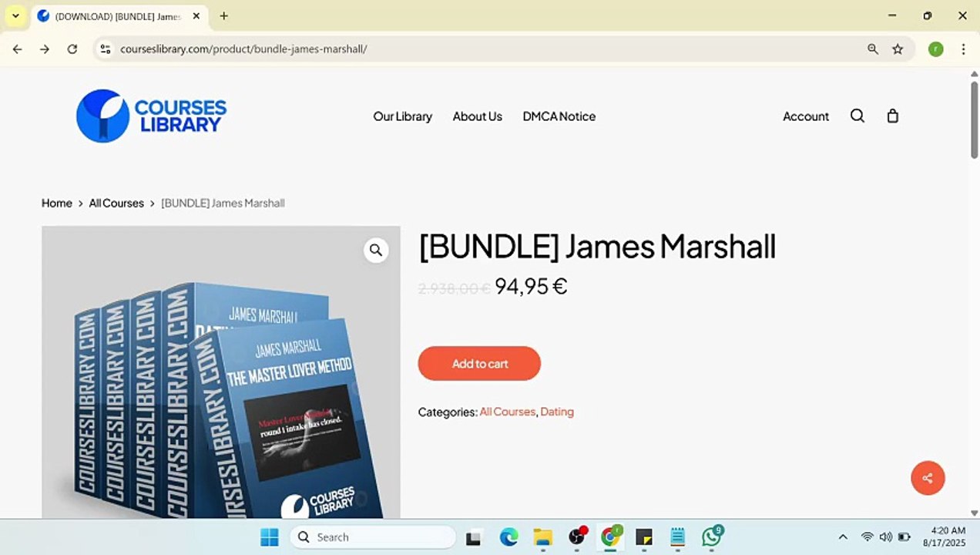Image resolution: width=980 pixels, height=555 pixels.
Task: Open battery status tray icon
Action: [x=904, y=537]
